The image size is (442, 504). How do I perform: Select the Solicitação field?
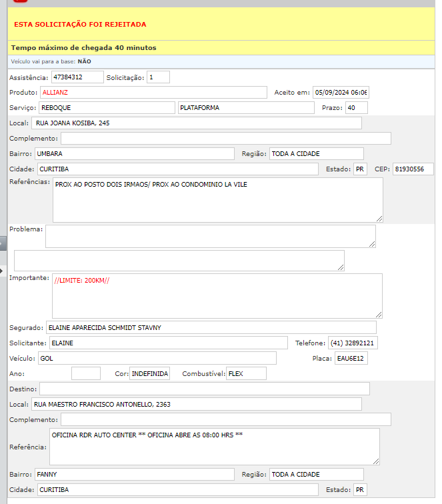[x=158, y=77]
